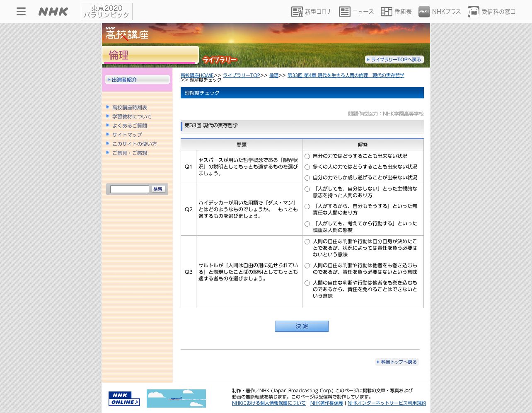
Task: Click Q3 question text about サルトル
Action: click(x=248, y=272)
